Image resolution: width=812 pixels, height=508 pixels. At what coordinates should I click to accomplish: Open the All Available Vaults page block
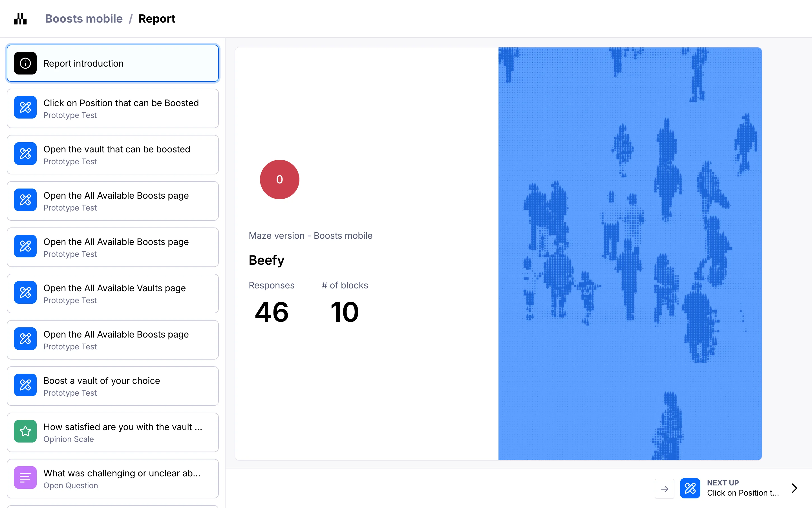[113, 293]
